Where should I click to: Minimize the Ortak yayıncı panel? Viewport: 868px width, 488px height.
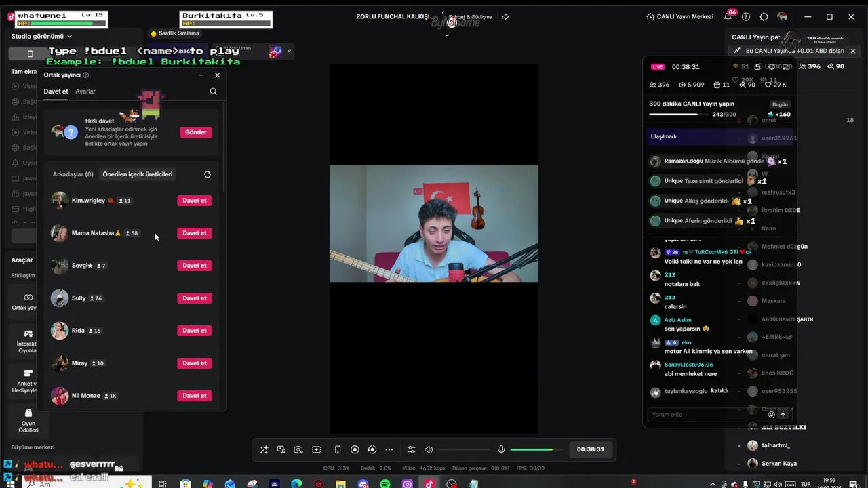click(201, 75)
